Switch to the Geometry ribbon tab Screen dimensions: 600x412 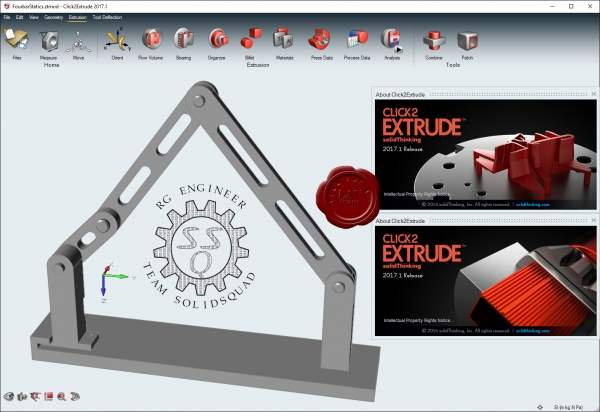(53, 17)
